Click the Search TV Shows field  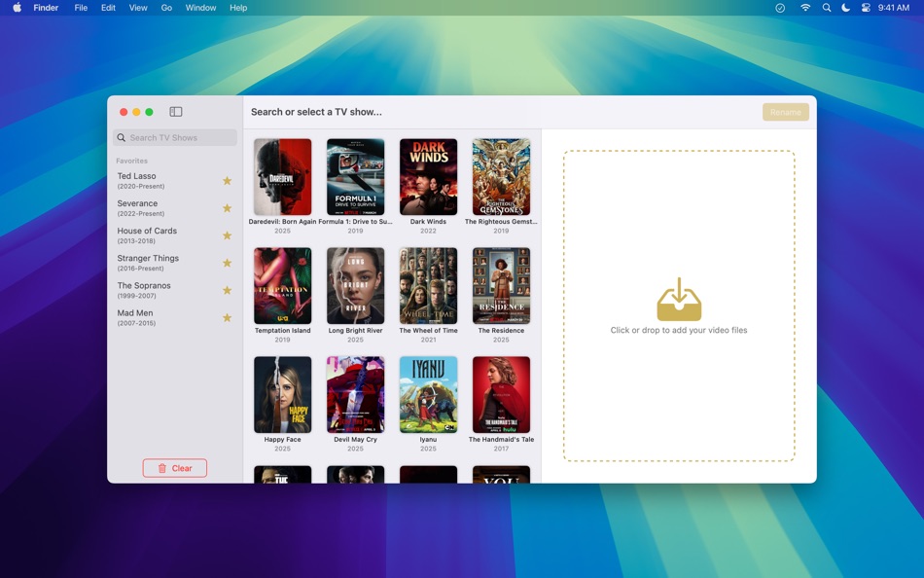175,137
